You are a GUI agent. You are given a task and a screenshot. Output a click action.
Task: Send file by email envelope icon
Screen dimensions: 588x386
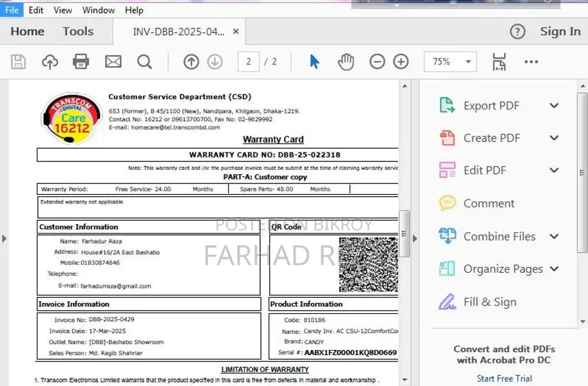(x=113, y=62)
